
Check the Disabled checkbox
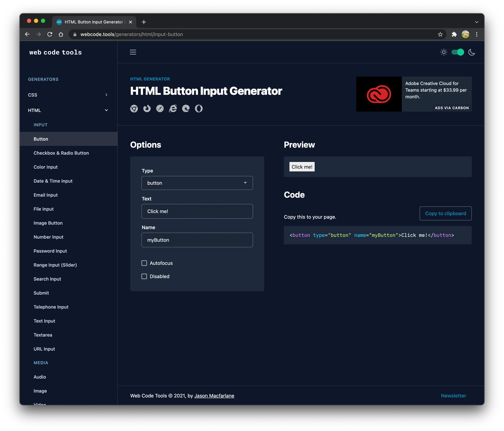[x=144, y=276]
